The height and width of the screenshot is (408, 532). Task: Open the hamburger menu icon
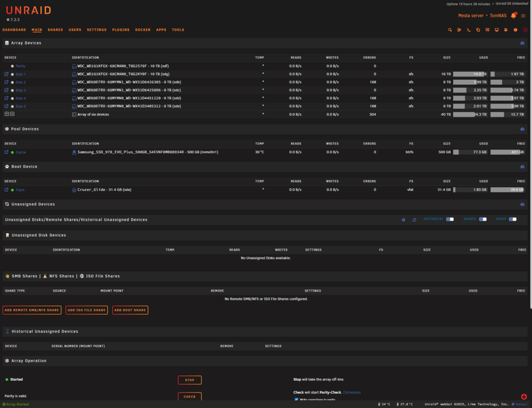pos(523,15)
